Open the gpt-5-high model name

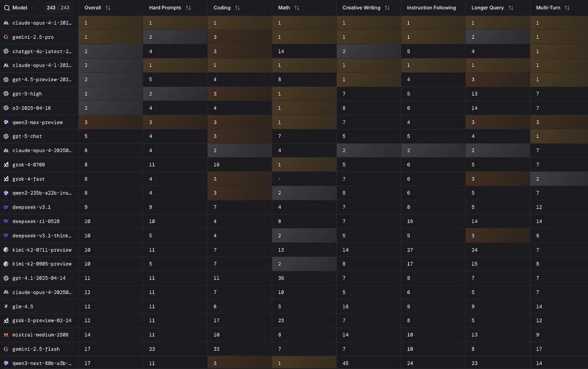click(x=28, y=93)
